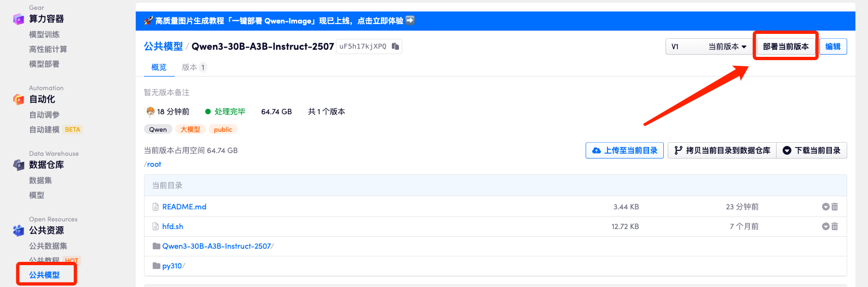868x287 pixels.
Task: Click the uploader avatar icon
Action: [x=150, y=112]
